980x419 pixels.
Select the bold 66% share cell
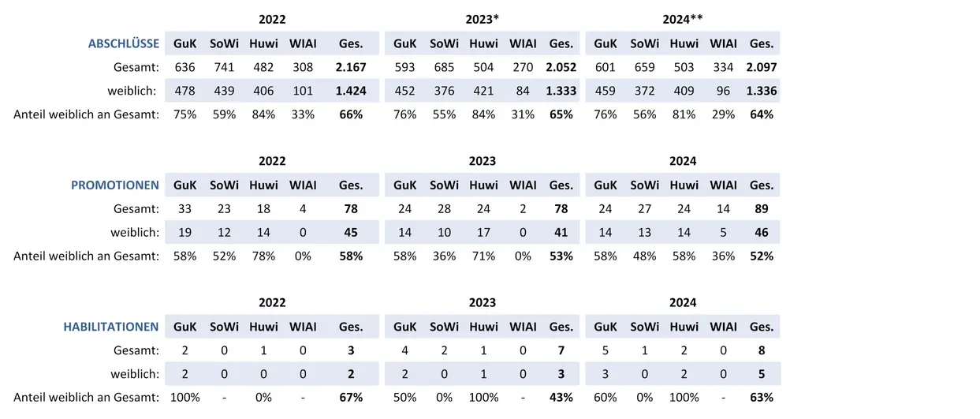(x=351, y=114)
